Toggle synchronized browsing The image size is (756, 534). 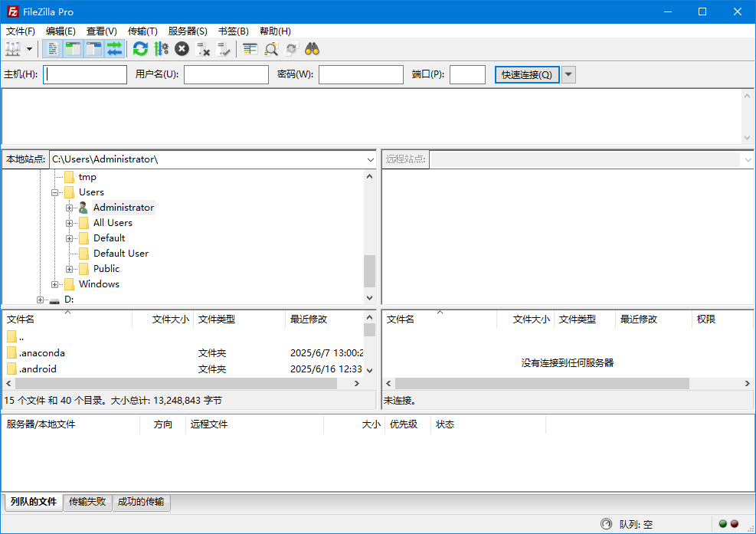click(291, 49)
